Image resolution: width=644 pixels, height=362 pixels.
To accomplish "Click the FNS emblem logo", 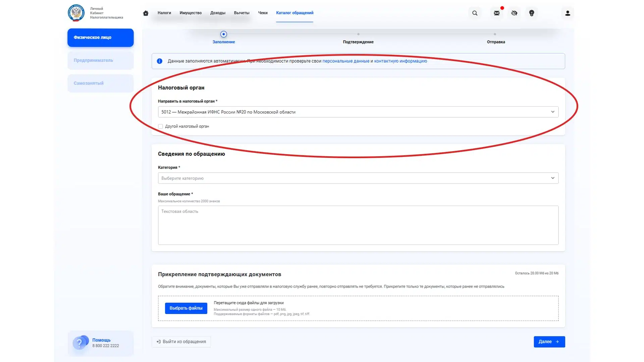I will 76,13.
